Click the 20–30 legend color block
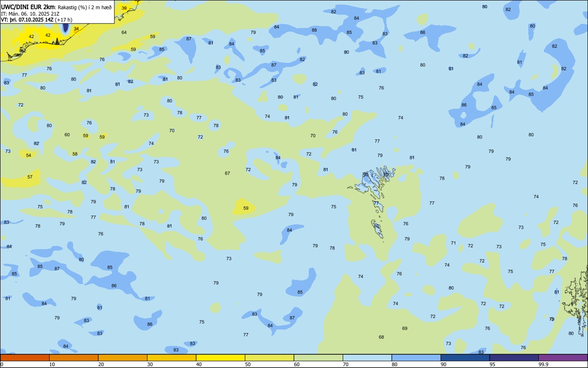Image resolution: width=588 pixels, height=368 pixels. pyautogui.click(x=123, y=357)
